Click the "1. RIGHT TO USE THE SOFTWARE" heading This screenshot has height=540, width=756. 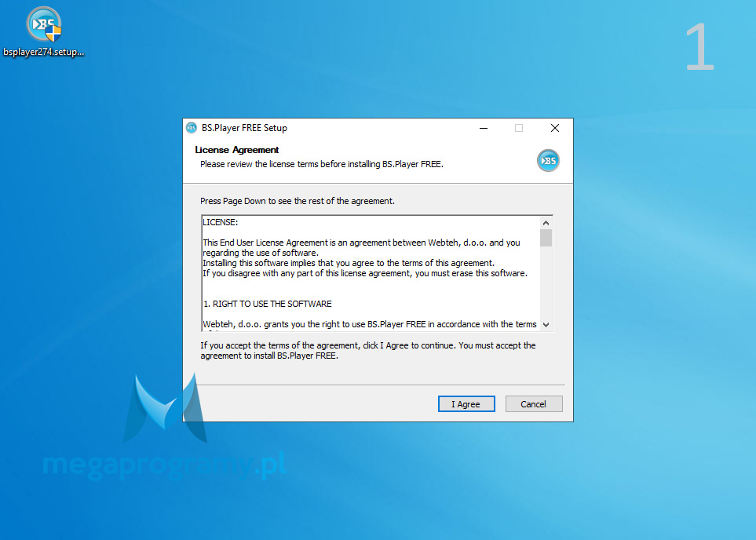[268, 304]
